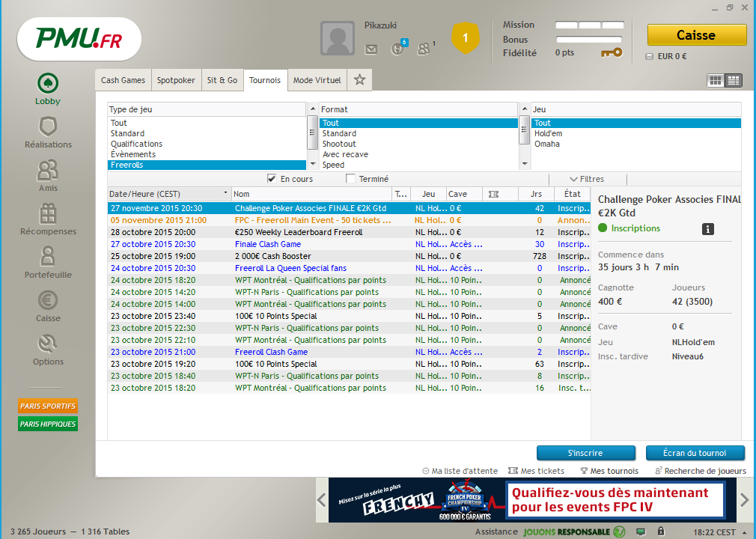The height and width of the screenshot is (539, 756).
Task: Open Récompenses gift icon
Action: point(48,213)
